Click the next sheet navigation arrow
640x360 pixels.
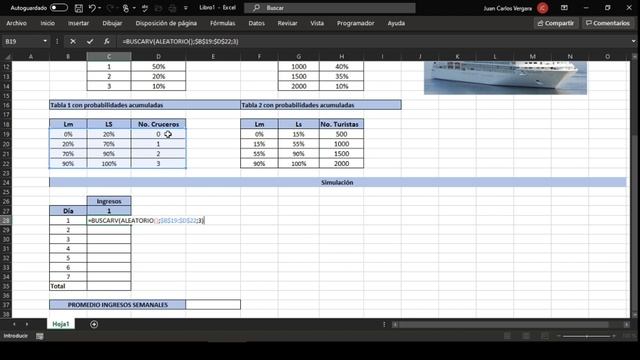pyautogui.click(x=27, y=324)
